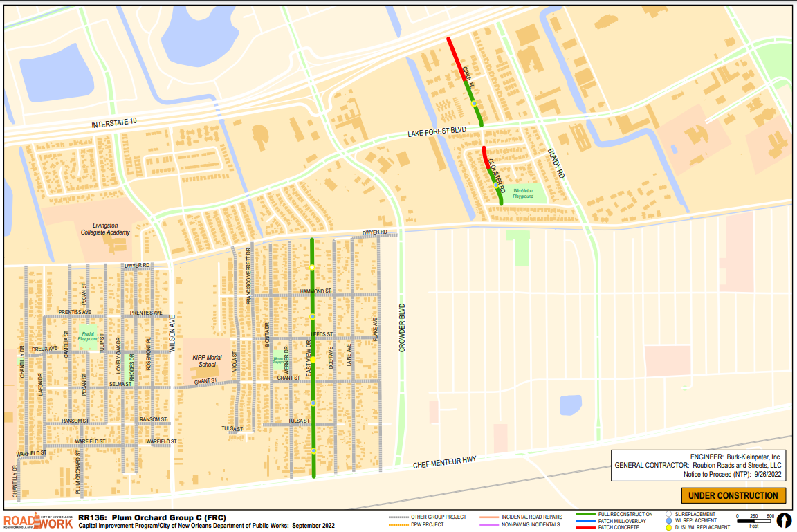
Task: Click the Leeds St label
Action: (x=322, y=334)
